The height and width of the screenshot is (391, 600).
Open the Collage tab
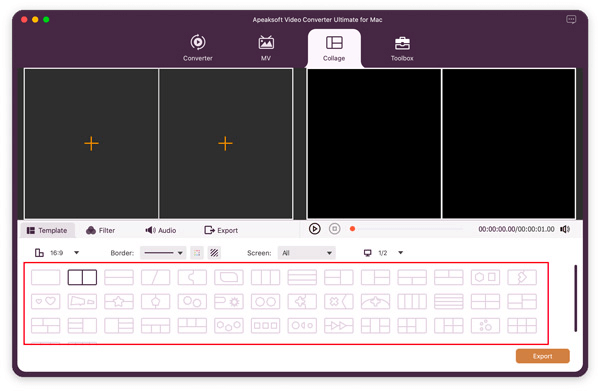[334, 48]
